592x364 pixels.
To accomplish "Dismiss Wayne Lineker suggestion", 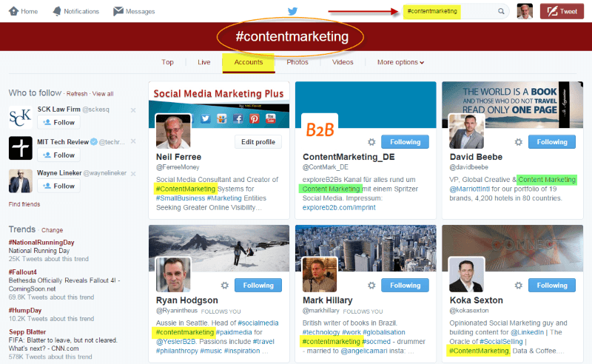I will [x=133, y=173].
